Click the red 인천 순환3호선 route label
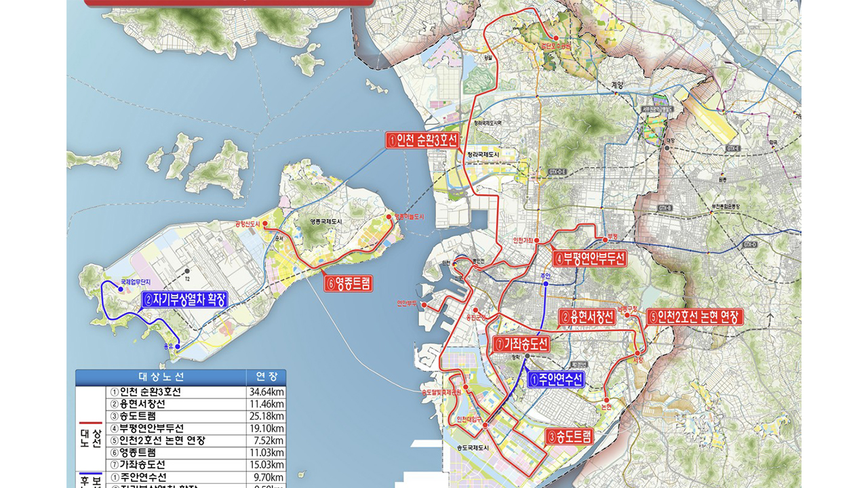 pyautogui.click(x=422, y=140)
